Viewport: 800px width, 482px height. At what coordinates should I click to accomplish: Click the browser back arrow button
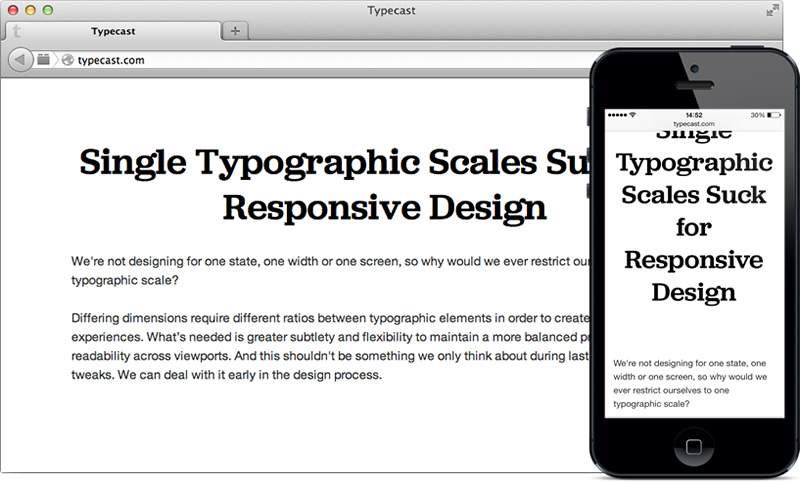pos(20,60)
